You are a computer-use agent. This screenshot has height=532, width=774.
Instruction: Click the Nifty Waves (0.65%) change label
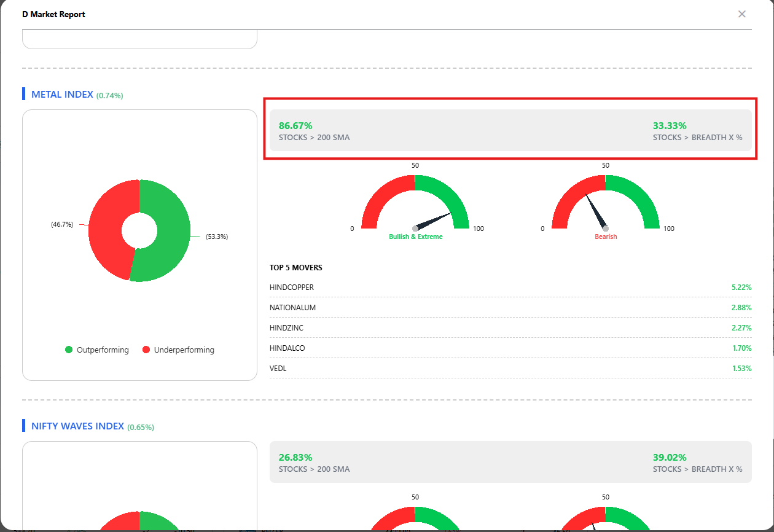coord(141,428)
